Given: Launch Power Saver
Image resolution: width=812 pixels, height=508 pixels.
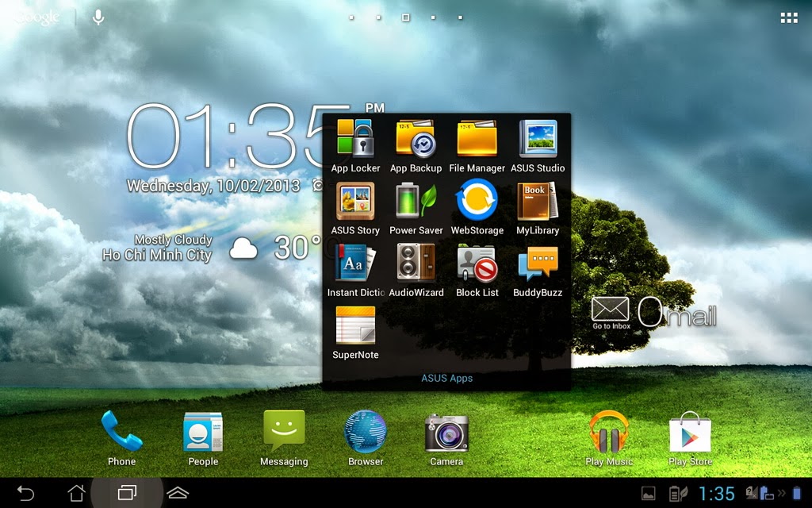Looking at the screenshot, I should pos(416,201).
